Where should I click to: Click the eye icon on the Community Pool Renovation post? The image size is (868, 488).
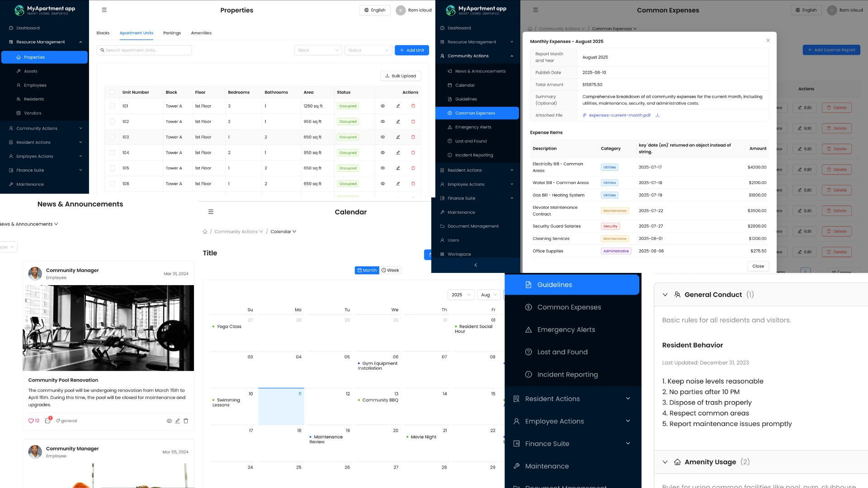pyautogui.click(x=169, y=421)
